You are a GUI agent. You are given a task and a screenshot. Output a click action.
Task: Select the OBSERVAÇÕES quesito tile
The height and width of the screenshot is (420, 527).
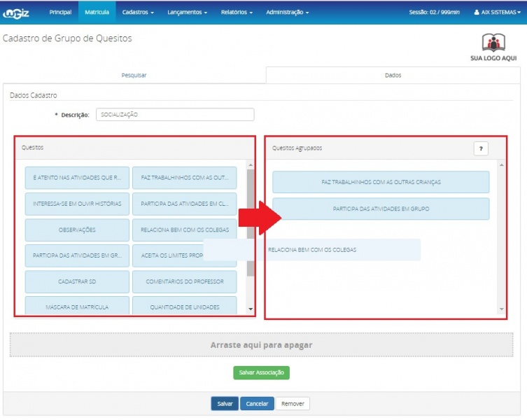click(77, 230)
